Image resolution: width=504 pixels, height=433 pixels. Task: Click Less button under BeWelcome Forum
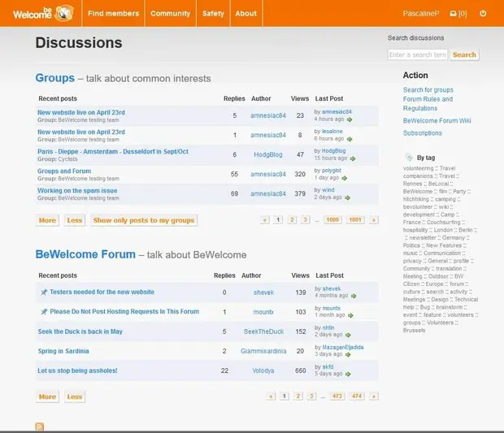coord(75,396)
